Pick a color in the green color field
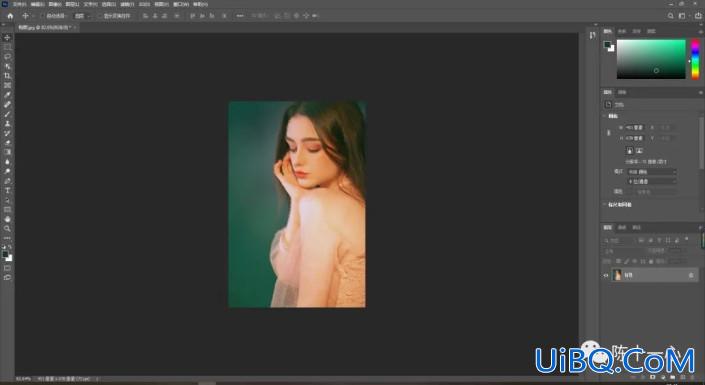This screenshot has height=385, width=705. point(651,59)
